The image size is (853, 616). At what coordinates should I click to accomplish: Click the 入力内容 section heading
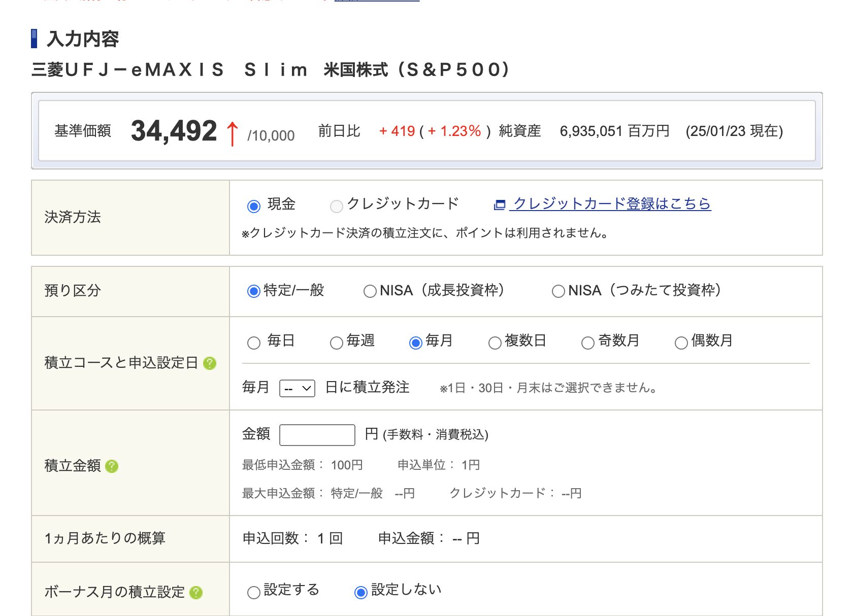(x=83, y=39)
